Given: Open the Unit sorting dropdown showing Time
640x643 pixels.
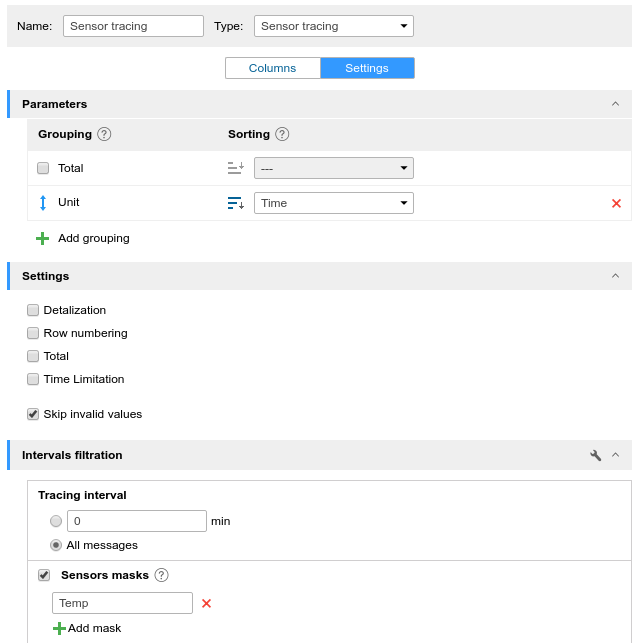Looking at the screenshot, I should 333,203.
